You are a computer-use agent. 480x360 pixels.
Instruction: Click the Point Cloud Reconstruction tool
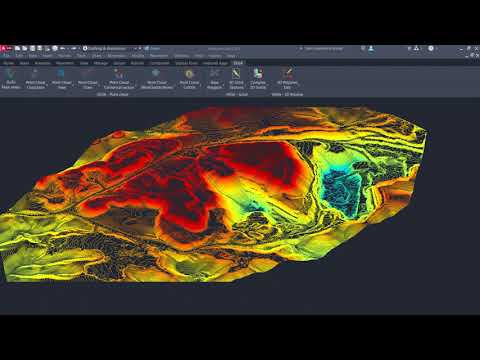tap(157, 79)
